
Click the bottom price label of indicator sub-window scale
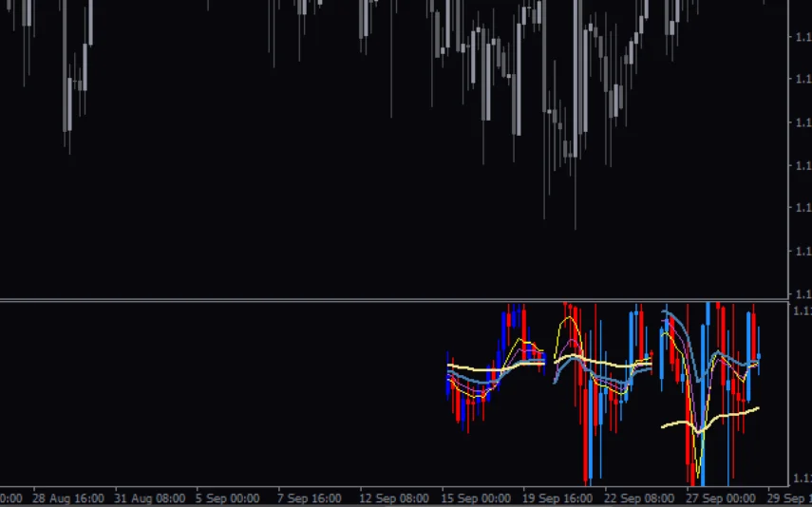tap(801, 478)
